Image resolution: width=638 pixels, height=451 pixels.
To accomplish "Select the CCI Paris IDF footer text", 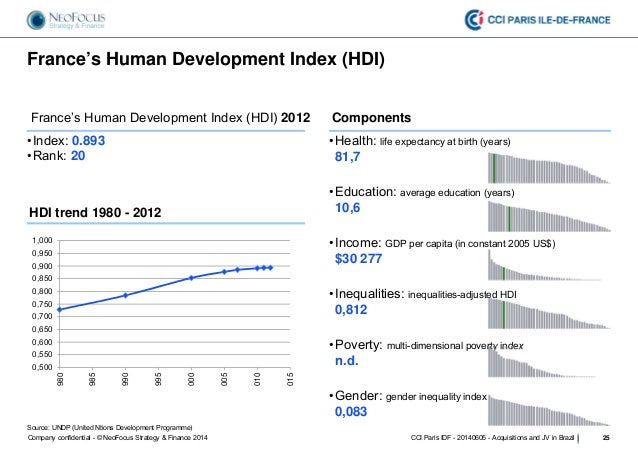I will (492, 438).
